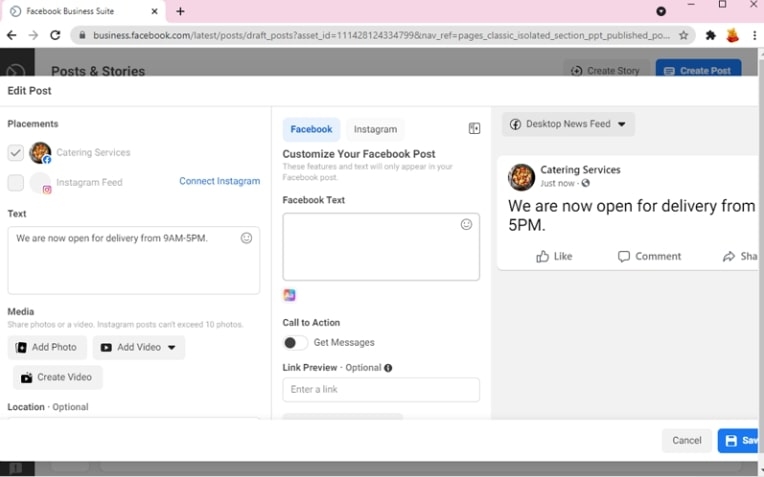Bookmark this page with the star icon

tap(684, 35)
